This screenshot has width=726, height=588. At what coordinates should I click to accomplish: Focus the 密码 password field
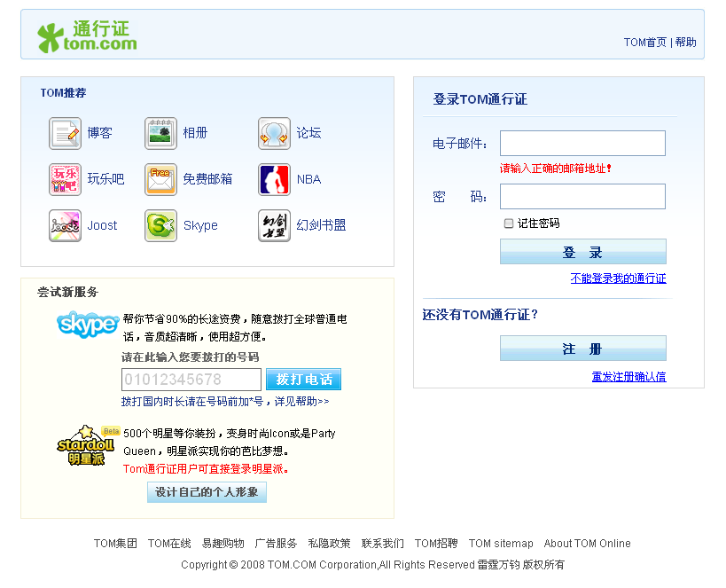tap(582, 197)
